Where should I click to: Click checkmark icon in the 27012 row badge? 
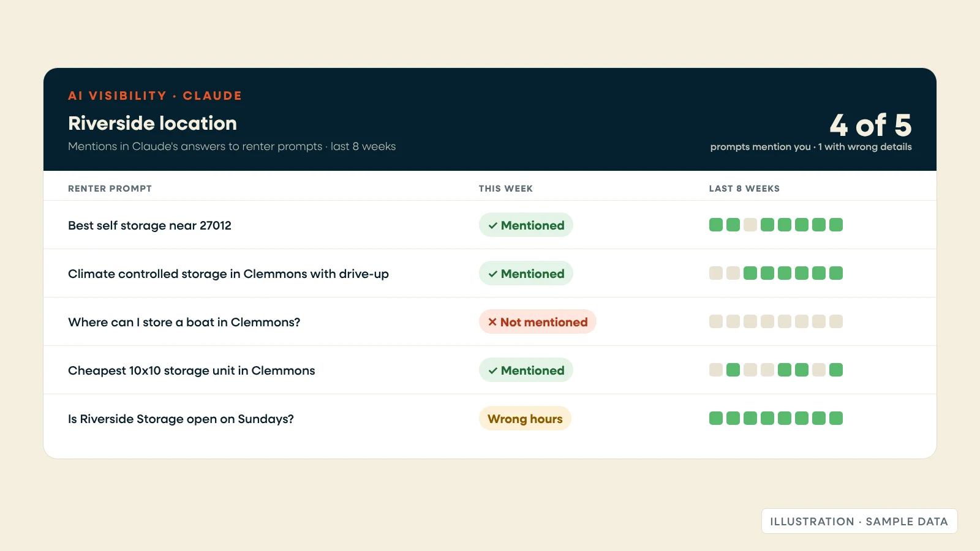click(492, 225)
